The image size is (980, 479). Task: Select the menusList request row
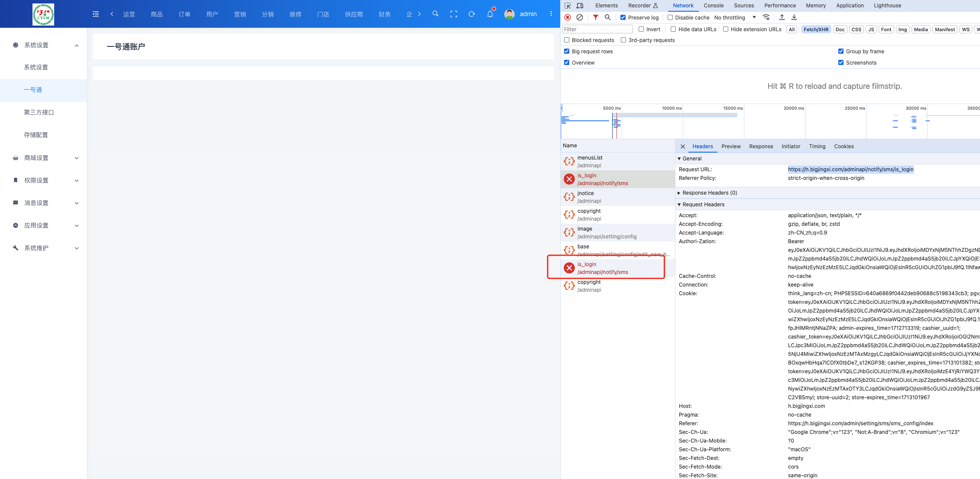click(618, 161)
